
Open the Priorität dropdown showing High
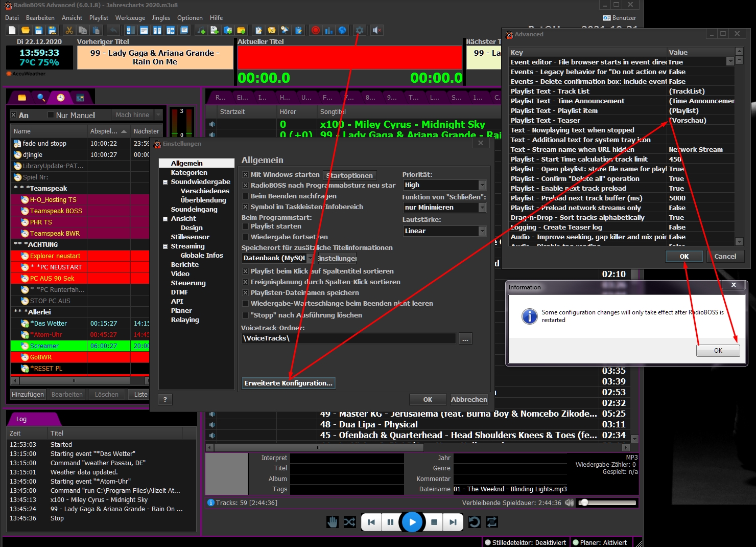pos(482,185)
